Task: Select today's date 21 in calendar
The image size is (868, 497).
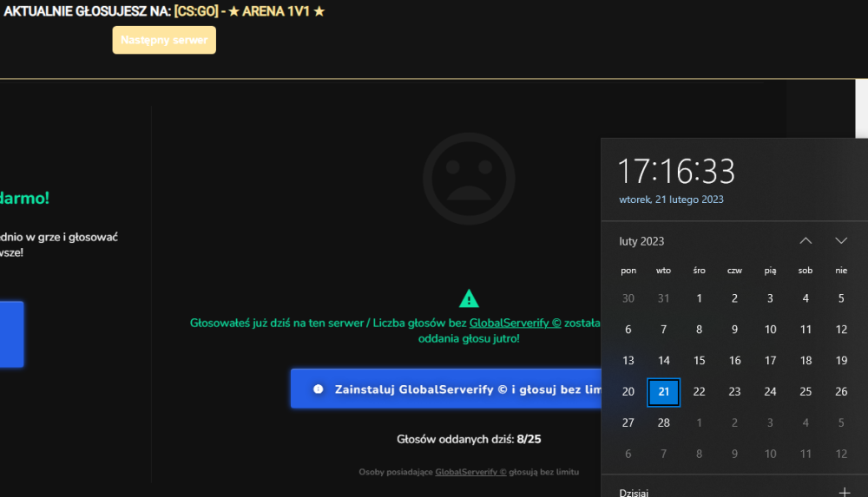Action: 664,392
